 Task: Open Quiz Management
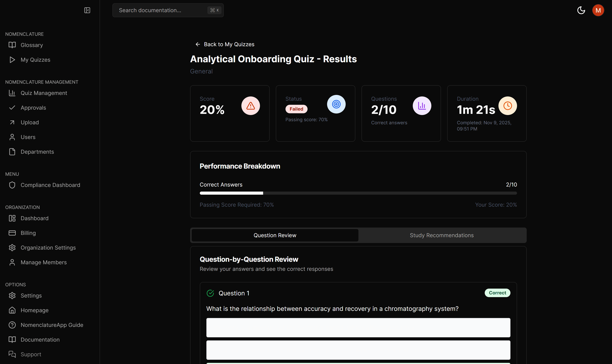point(44,93)
